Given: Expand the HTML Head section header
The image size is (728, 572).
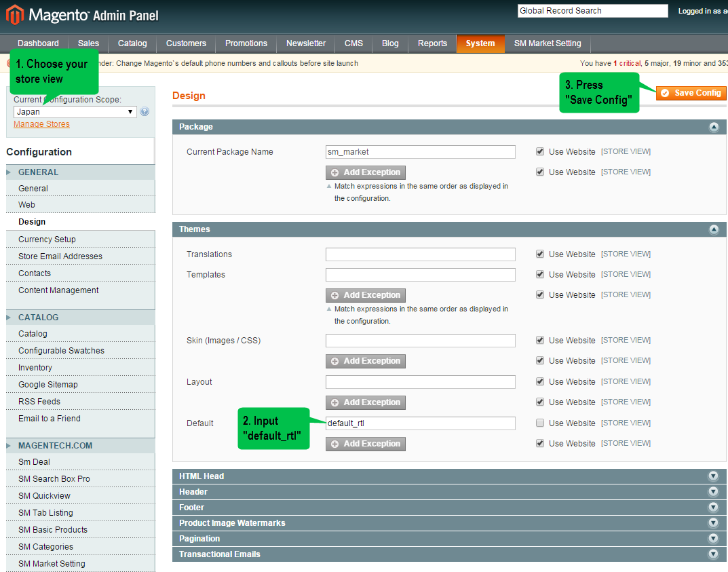Looking at the screenshot, I should (449, 476).
